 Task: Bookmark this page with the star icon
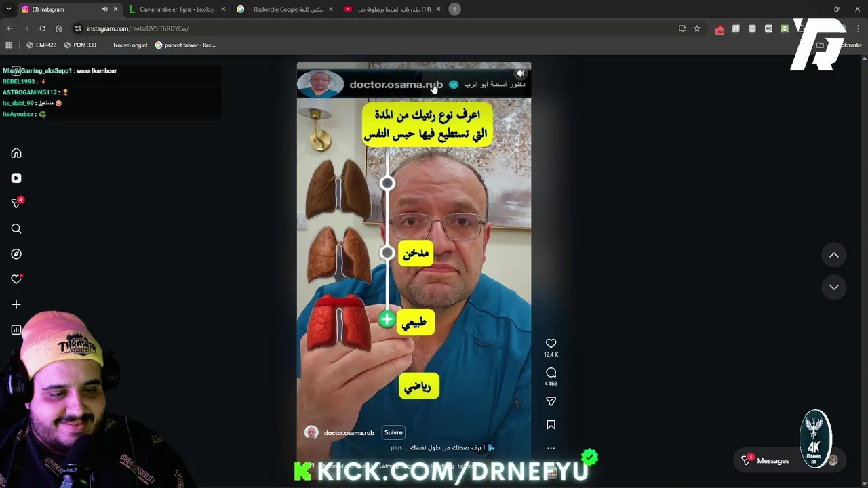click(x=696, y=28)
